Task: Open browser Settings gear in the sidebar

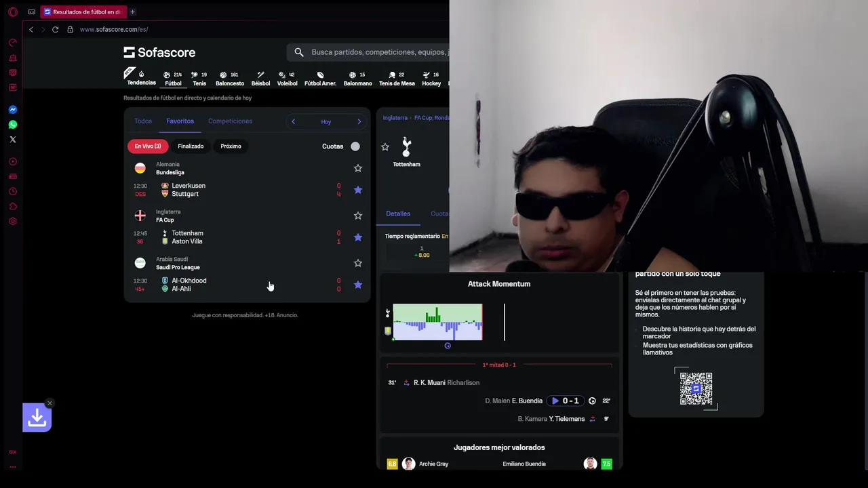Action: pyautogui.click(x=13, y=221)
